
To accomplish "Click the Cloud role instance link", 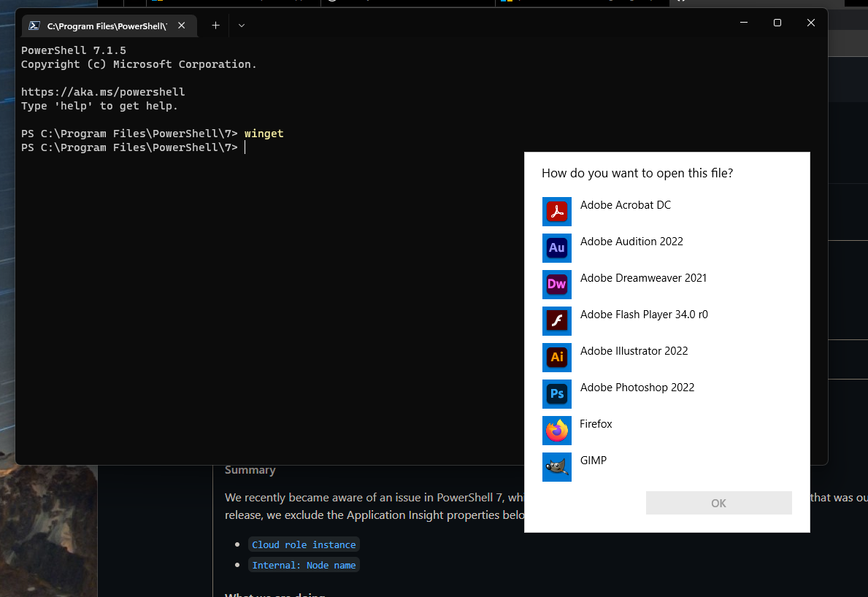I will coord(304,544).
